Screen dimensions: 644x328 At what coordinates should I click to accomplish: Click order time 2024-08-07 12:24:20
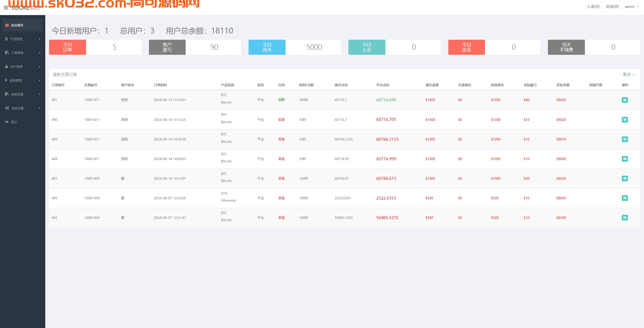coord(170,198)
